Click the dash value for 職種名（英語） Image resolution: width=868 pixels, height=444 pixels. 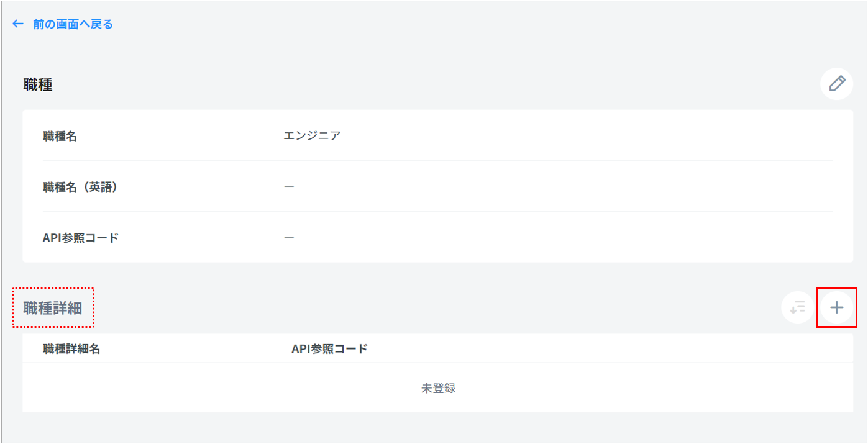pyautogui.click(x=289, y=186)
